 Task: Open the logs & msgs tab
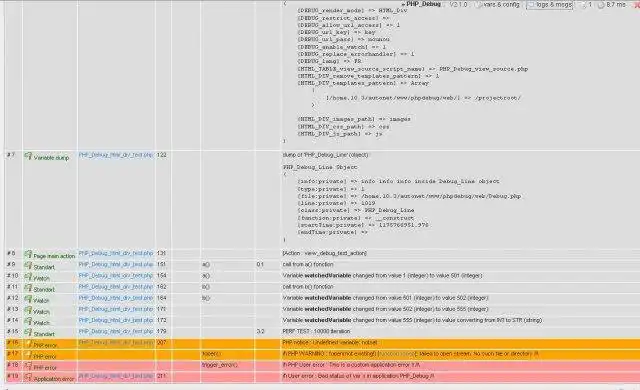[549, 5]
